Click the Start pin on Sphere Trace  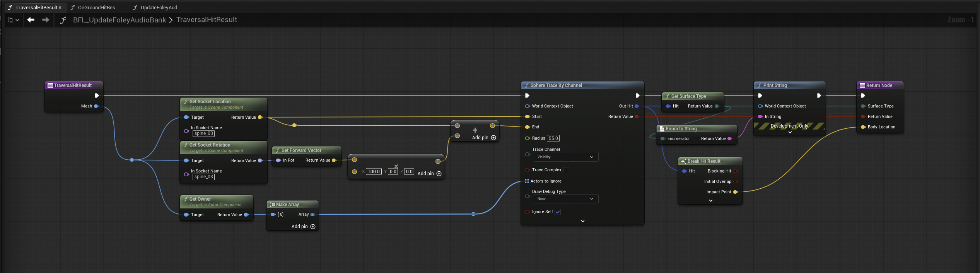[x=527, y=116]
